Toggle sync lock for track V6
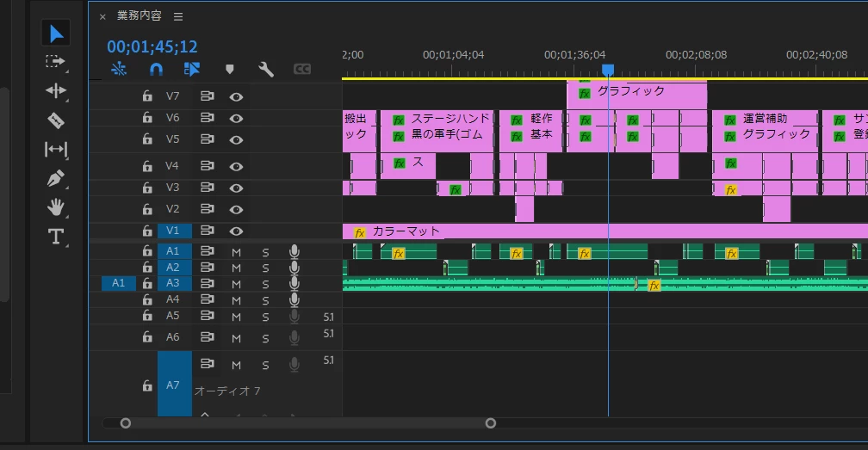868x450 pixels. coord(207,118)
